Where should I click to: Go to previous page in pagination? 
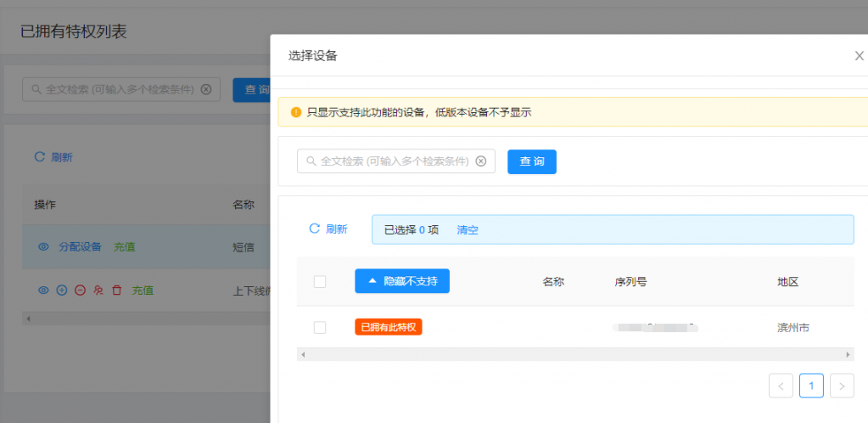pyautogui.click(x=781, y=386)
